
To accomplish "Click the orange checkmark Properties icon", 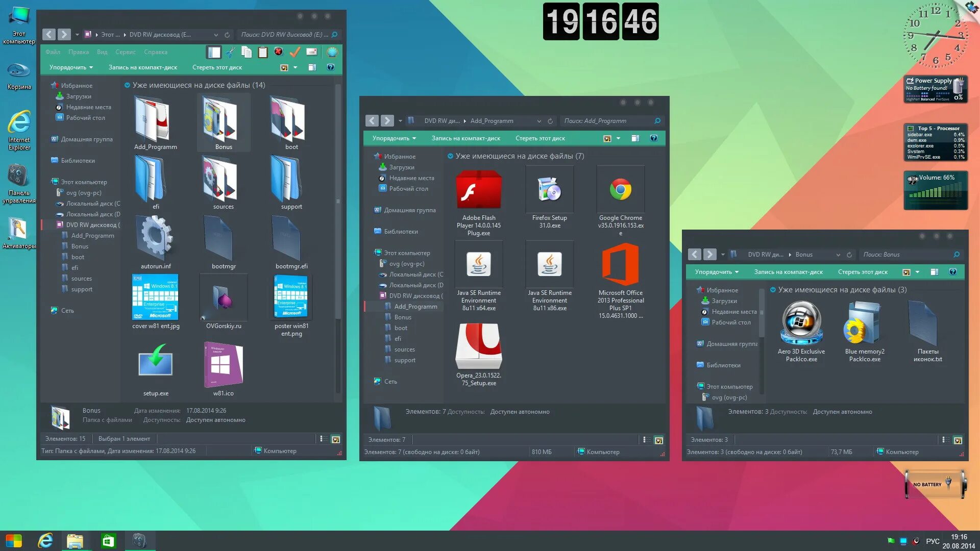I will point(295,52).
